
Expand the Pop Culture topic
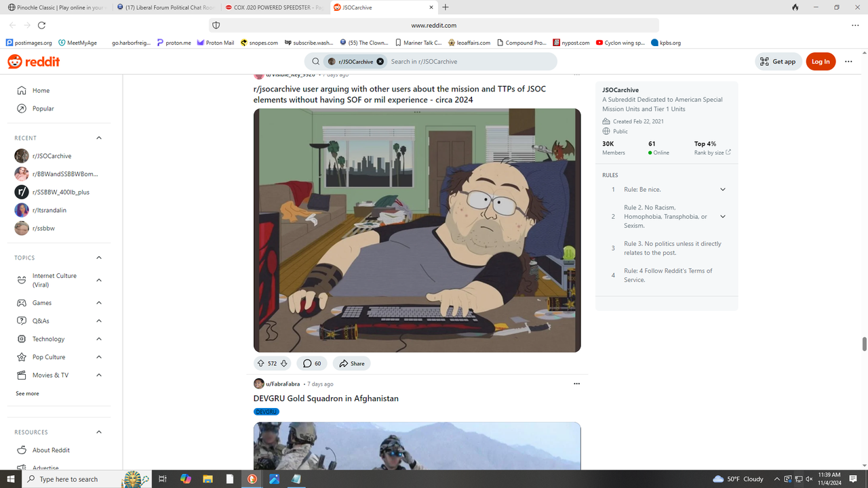point(99,357)
